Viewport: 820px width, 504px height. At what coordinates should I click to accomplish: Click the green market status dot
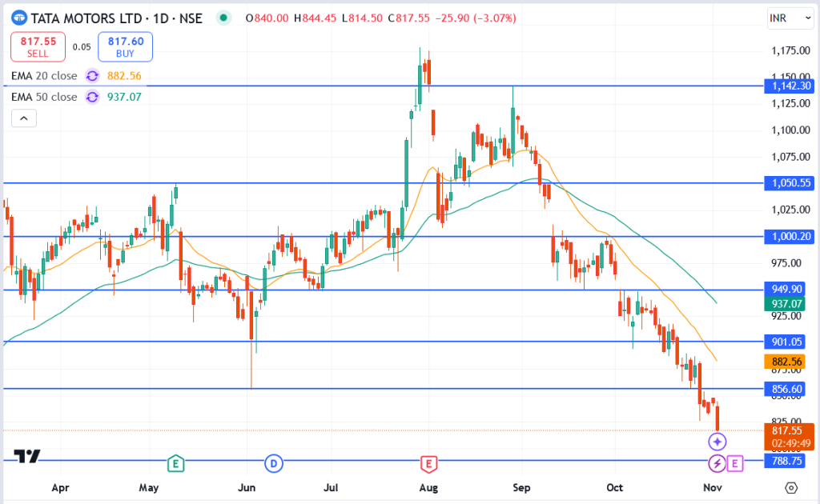[x=224, y=18]
